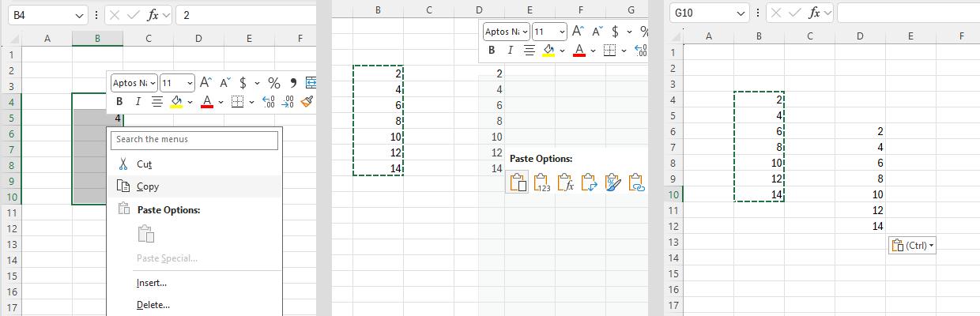Image resolution: width=980 pixels, height=316 pixels.
Task: Click the Paste Formatting icon
Action: (612, 183)
